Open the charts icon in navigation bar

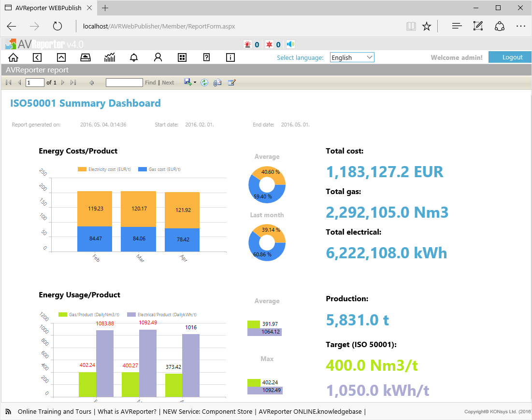pyautogui.click(x=110, y=57)
